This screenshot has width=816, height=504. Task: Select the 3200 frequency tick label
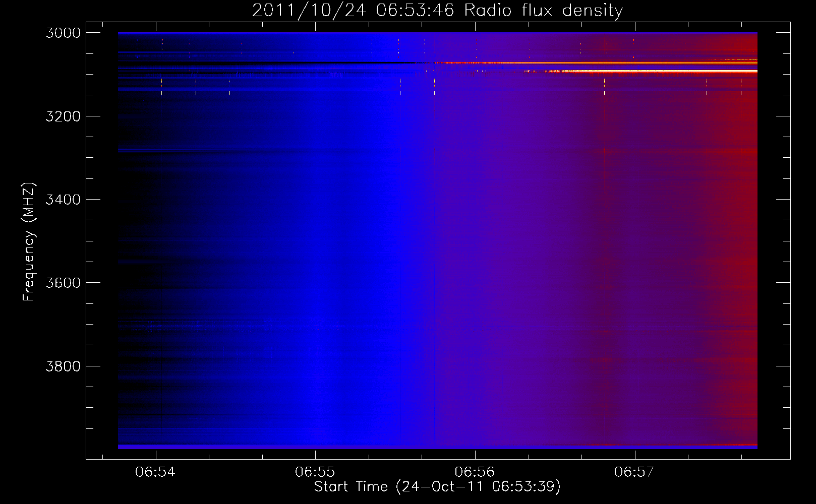(x=63, y=116)
